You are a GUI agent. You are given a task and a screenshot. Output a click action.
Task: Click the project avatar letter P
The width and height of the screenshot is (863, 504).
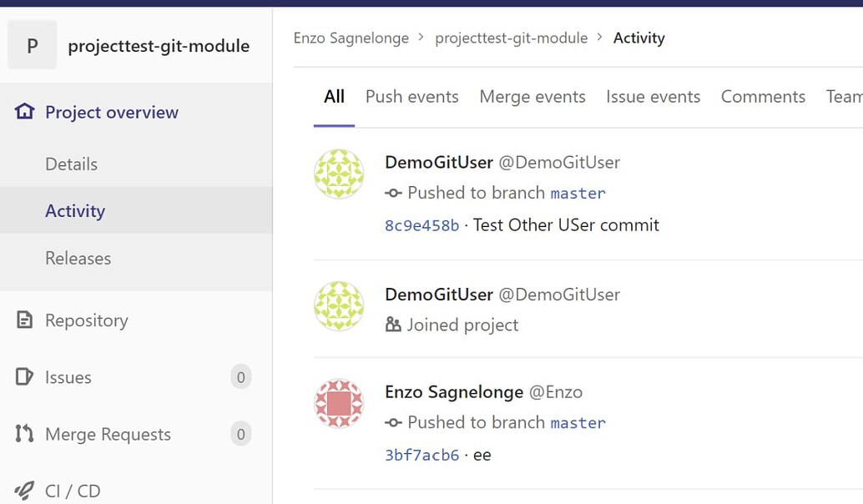pyautogui.click(x=32, y=46)
